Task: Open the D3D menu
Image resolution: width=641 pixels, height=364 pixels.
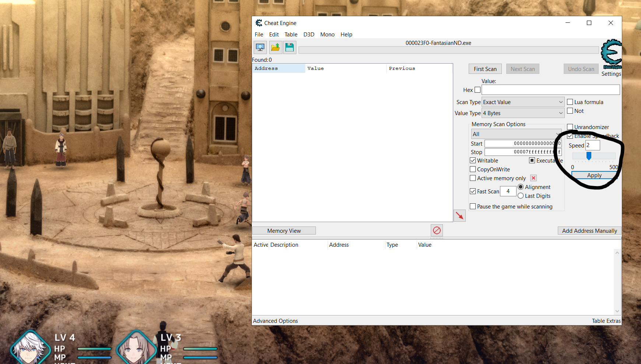Action: click(309, 34)
